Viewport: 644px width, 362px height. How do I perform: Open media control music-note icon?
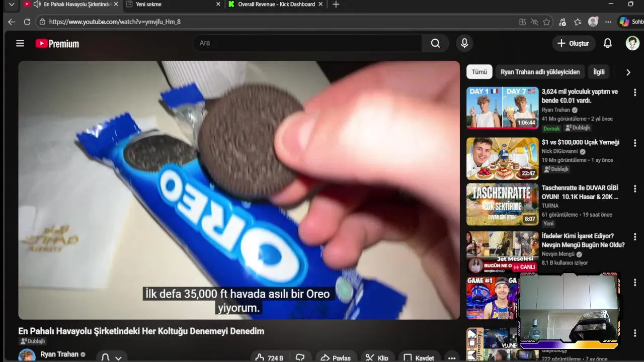pyautogui.click(x=562, y=22)
